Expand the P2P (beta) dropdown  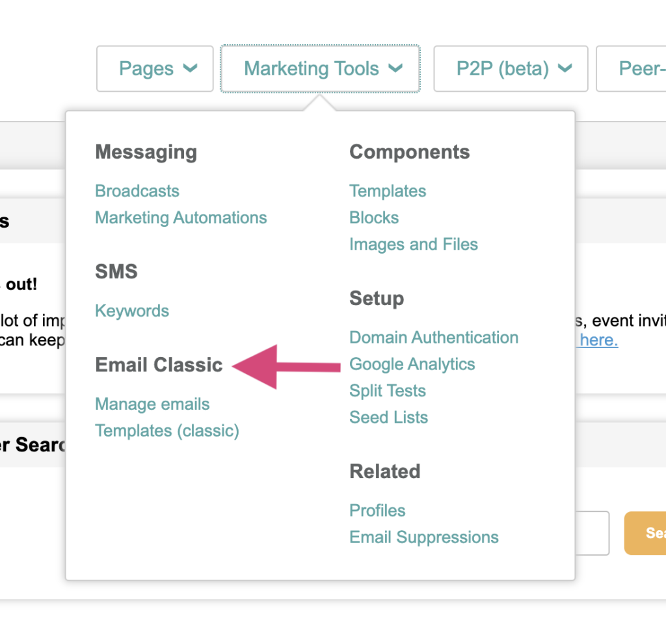click(x=511, y=68)
